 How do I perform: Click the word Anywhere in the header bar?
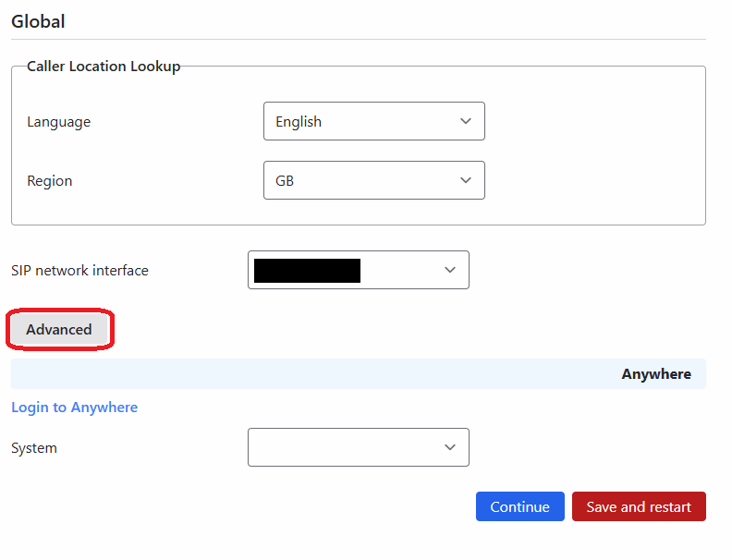[655, 374]
